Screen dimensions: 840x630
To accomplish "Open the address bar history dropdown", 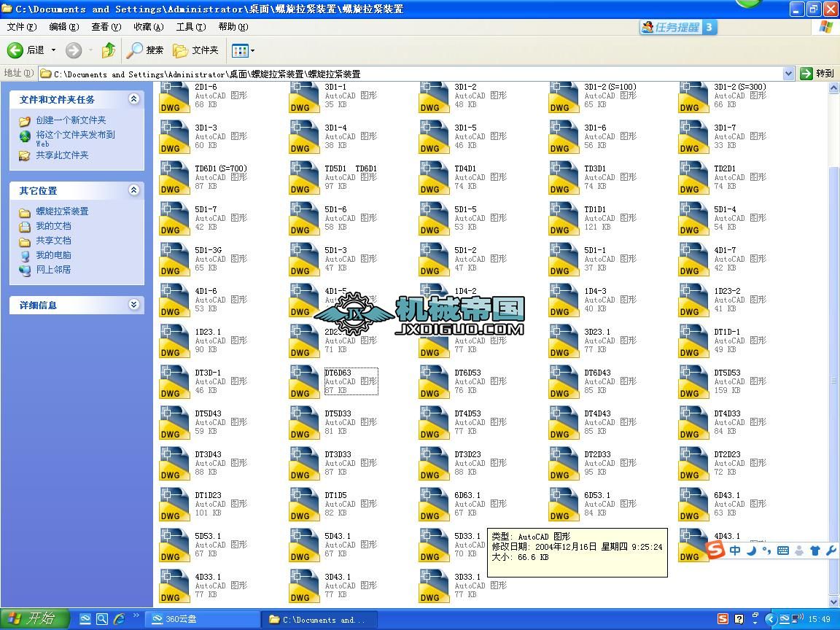I will 788,73.
